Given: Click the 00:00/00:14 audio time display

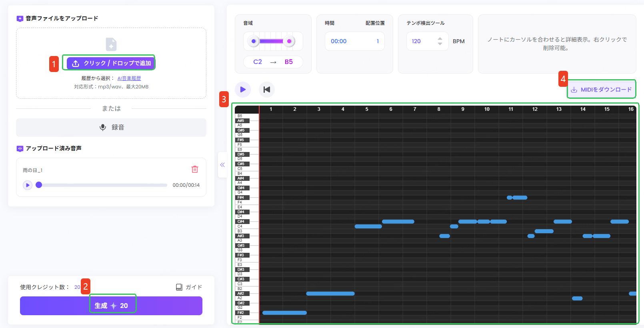Looking at the screenshot, I should (x=186, y=185).
